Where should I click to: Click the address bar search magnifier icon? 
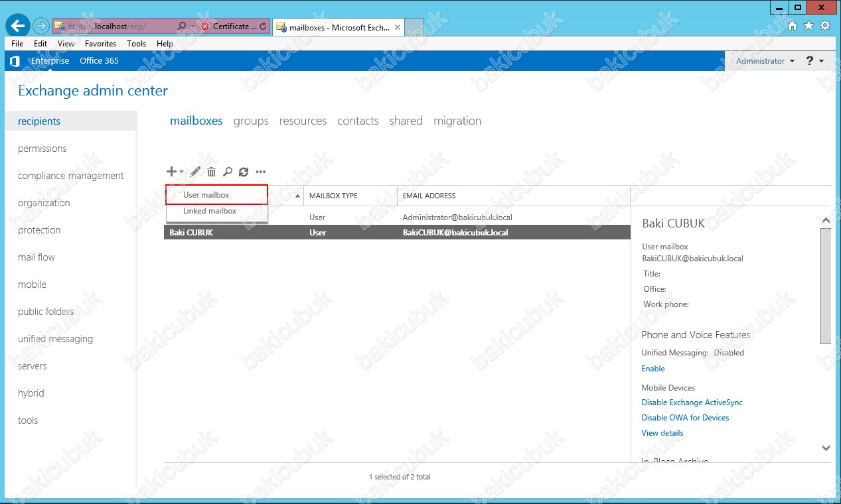click(x=182, y=27)
